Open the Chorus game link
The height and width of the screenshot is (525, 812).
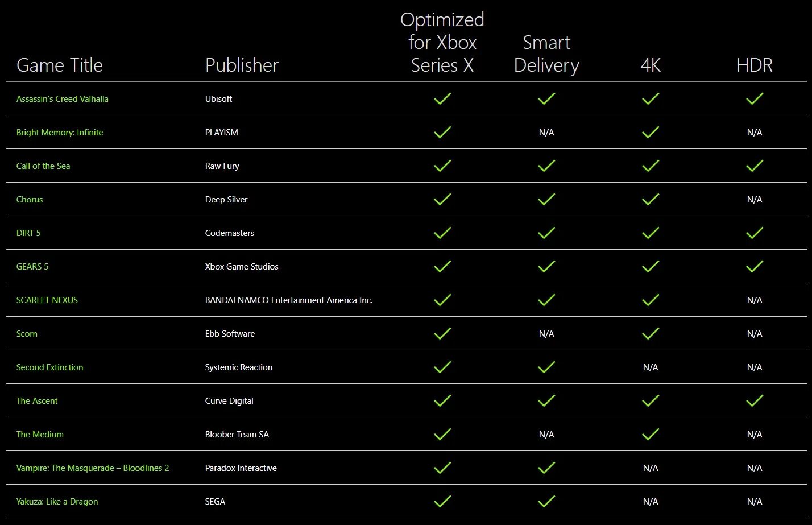coord(30,199)
